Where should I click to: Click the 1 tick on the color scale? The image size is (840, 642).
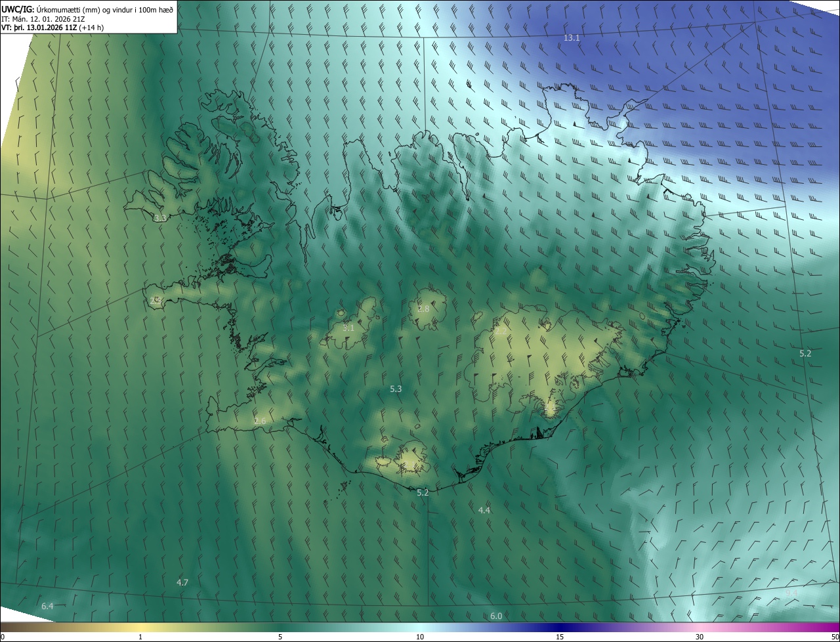coord(140,637)
